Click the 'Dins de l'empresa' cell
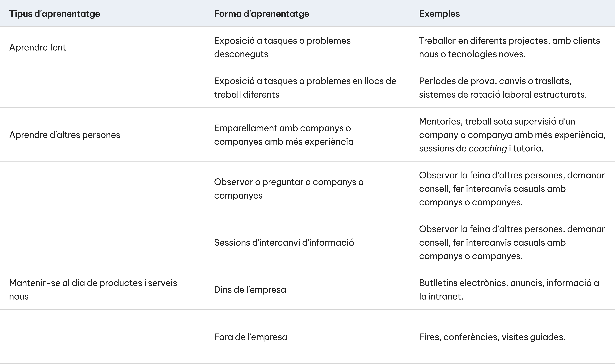 [250, 290]
